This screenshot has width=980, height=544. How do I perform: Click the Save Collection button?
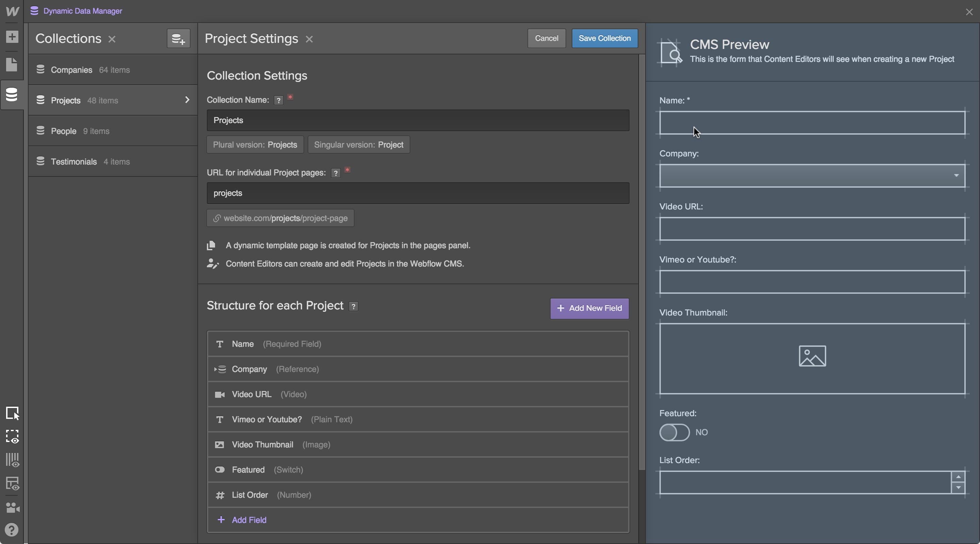[x=605, y=38]
